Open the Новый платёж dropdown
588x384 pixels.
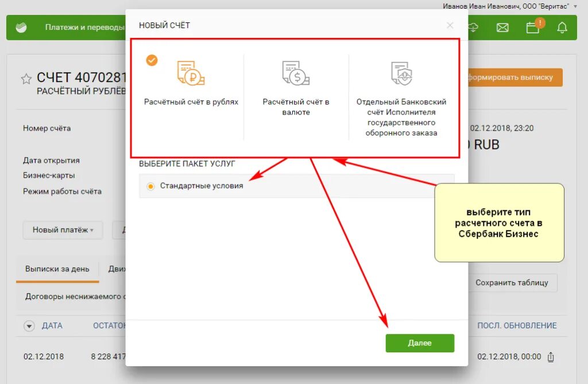pos(63,230)
